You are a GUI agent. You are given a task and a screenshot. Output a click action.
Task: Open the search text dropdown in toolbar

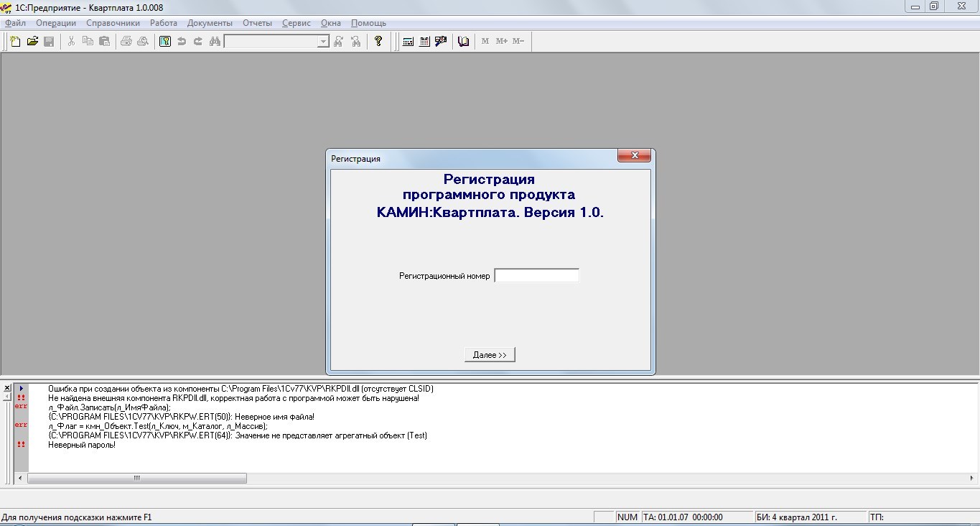tap(323, 42)
